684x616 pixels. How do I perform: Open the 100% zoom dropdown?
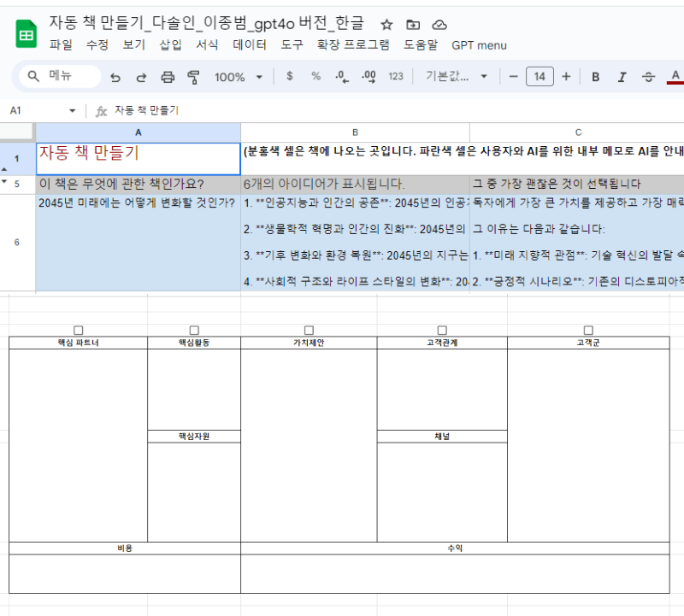[239, 77]
